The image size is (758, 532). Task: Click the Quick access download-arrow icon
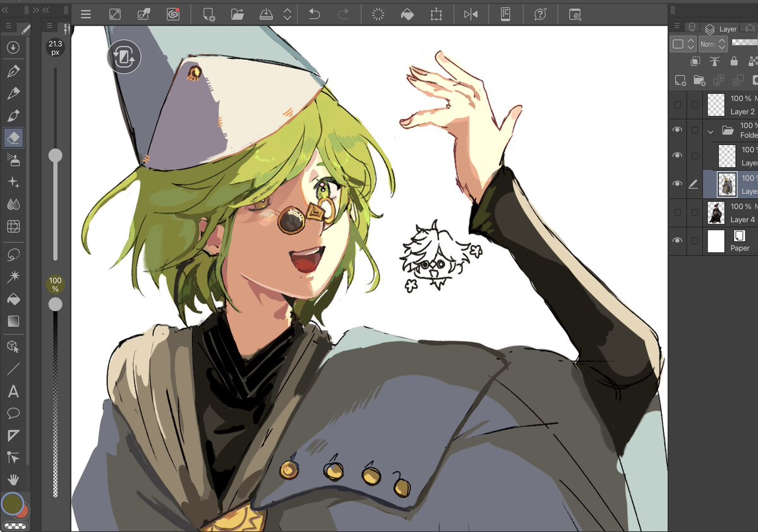[x=13, y=47]
